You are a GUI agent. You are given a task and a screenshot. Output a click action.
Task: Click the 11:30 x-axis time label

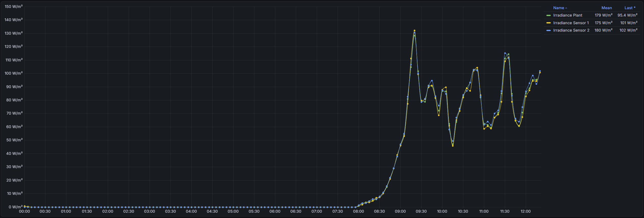505,211
